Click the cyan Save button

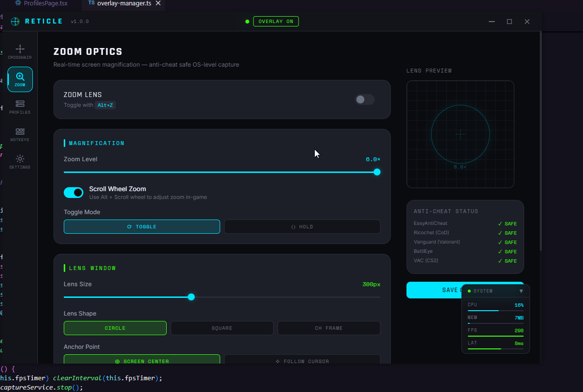[x=434, y=290]
